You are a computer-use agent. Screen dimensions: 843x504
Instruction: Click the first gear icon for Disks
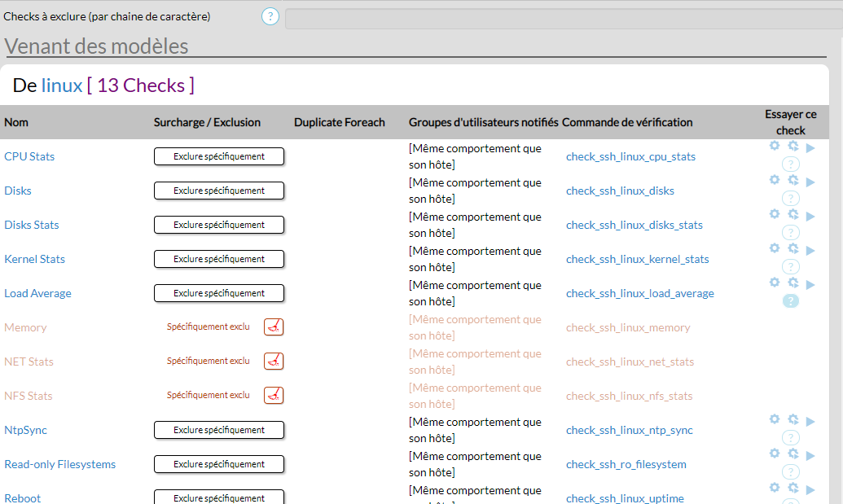775,180
